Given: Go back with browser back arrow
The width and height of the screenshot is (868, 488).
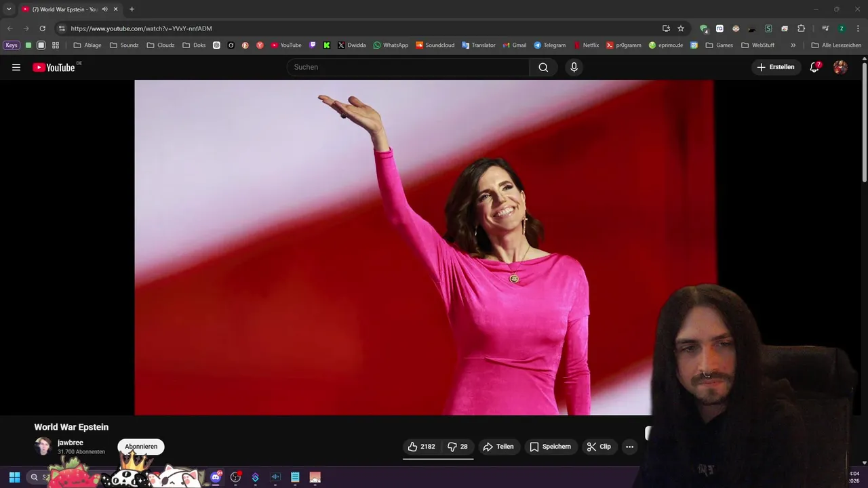Looking at the screenshot, I should point(9,28).
